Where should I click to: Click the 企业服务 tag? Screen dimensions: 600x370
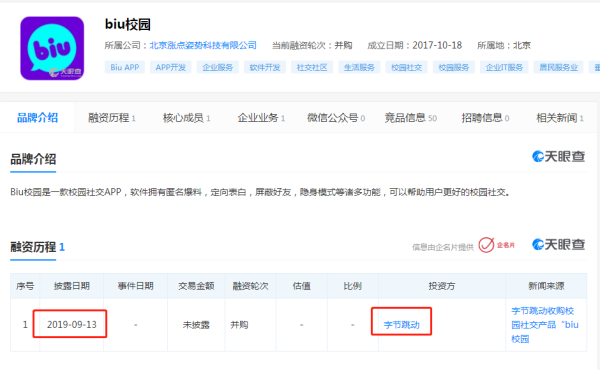[218, 67]
